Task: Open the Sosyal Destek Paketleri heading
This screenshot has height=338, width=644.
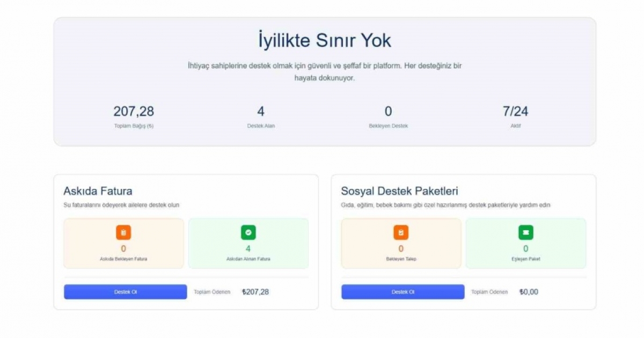Action: click(x=399, y=191)
